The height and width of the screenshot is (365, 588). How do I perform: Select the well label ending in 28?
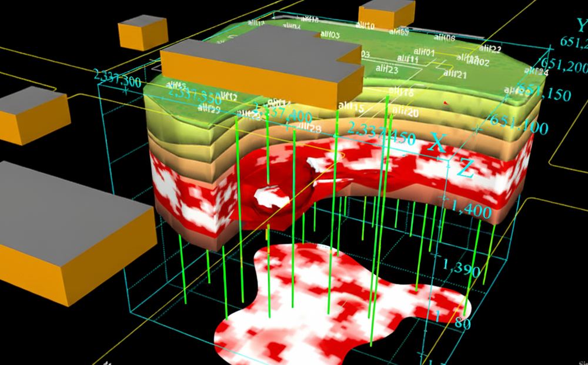309,128
